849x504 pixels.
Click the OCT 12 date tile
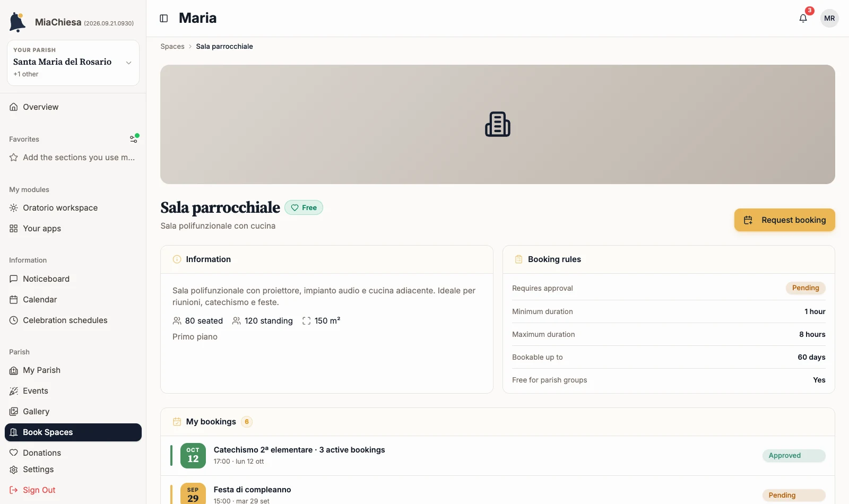193,456
